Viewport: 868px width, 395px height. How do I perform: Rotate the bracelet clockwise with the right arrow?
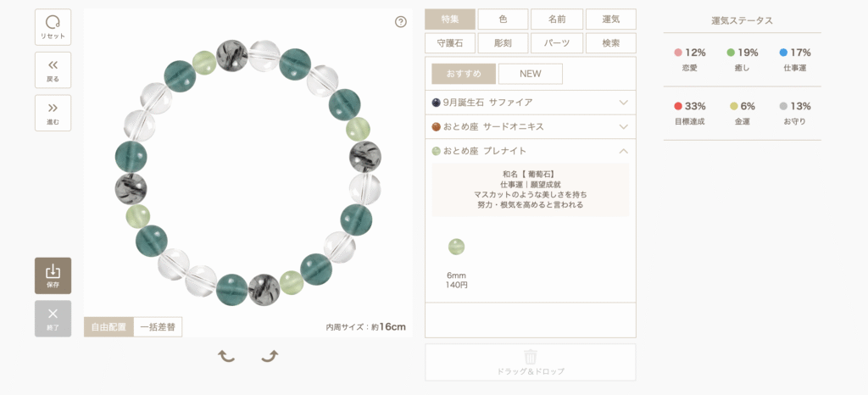(x=270, y=356)
